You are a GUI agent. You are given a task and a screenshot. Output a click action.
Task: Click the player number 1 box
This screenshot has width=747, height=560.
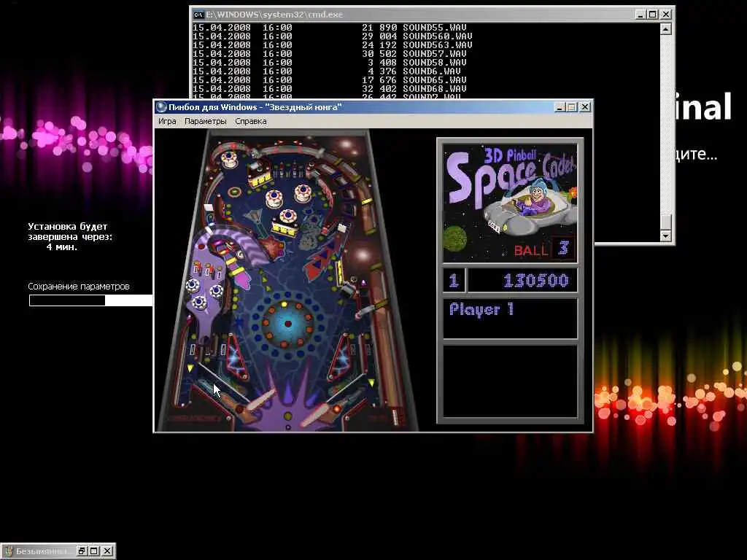454,281
